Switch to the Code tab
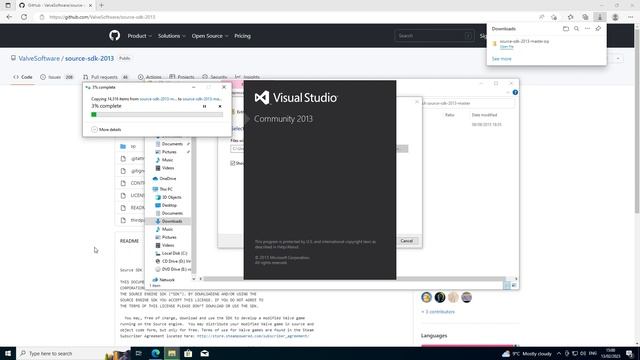640x360 pixels. tap(23, 77)
